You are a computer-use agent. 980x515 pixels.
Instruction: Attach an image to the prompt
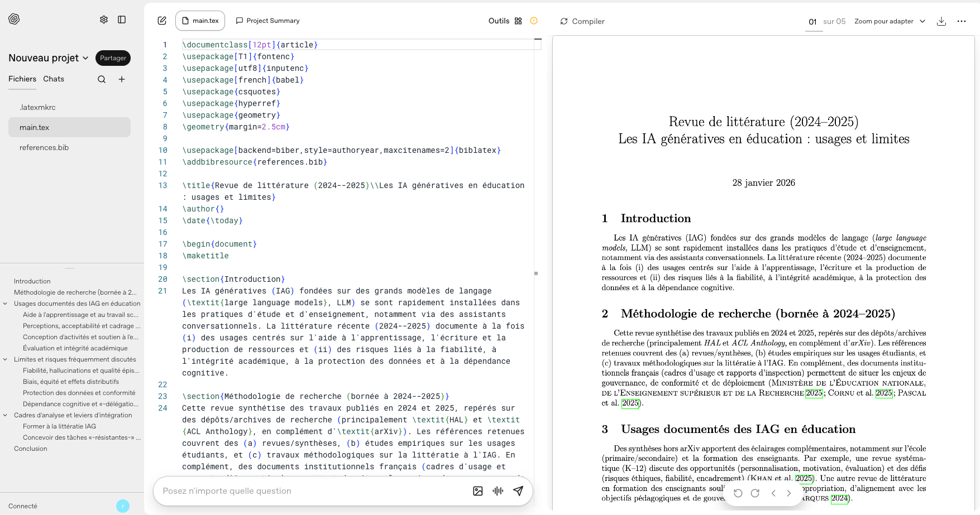477,491
